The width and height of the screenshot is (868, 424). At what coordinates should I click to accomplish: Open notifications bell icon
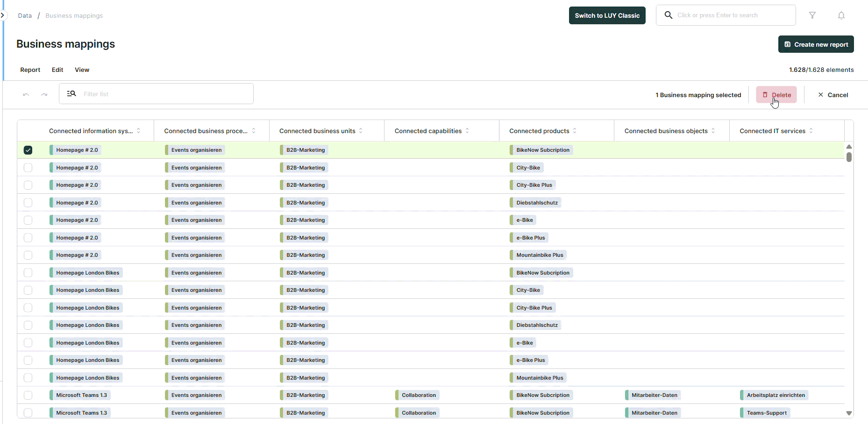tap(841, 15)
